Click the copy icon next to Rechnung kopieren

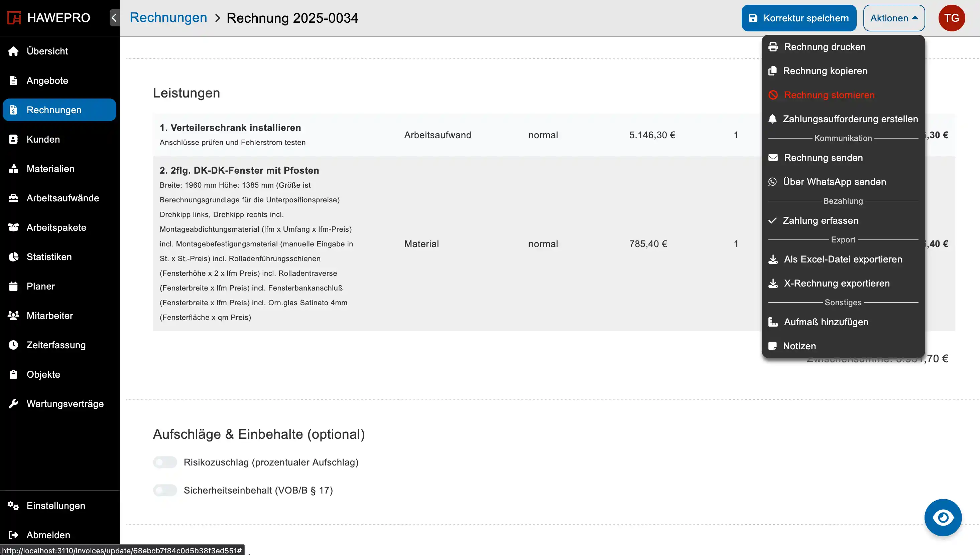coord(772,71)
